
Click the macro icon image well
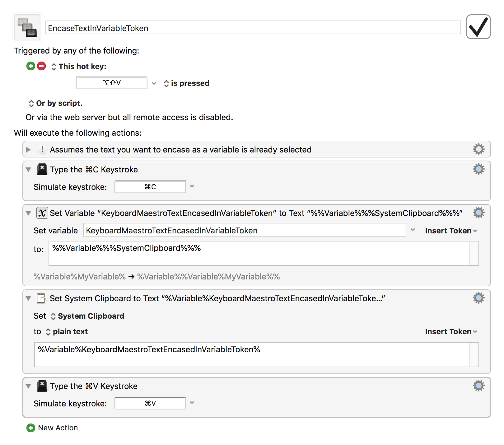(27, 27)
